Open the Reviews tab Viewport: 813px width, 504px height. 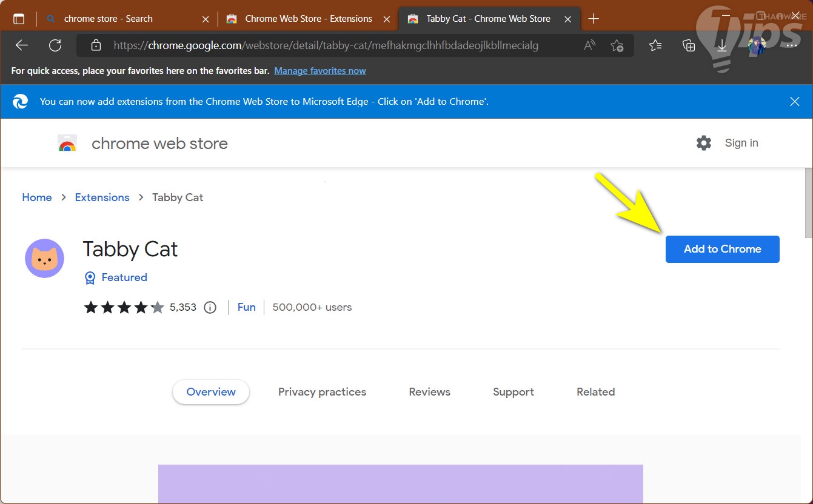click(x=429, y=392)
